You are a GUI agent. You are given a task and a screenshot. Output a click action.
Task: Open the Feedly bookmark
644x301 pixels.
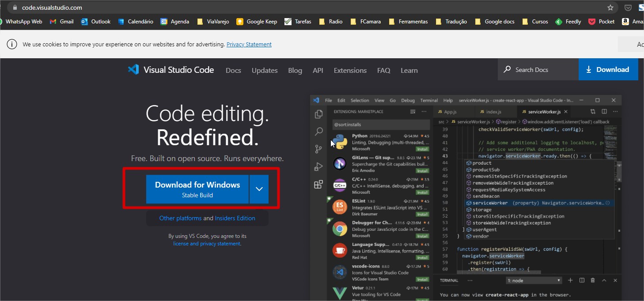point(568,21)
